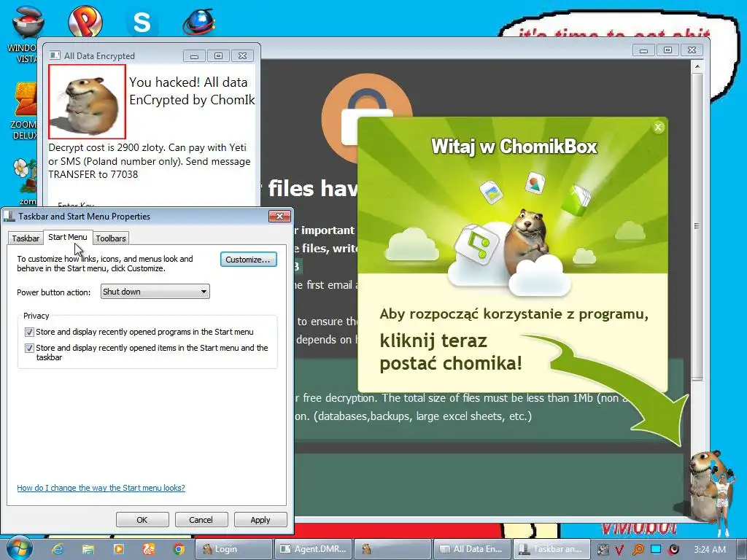Minimize the All Data Encrypted window
This screenshot has height=560, width=747.
click(x=194, y=56)
